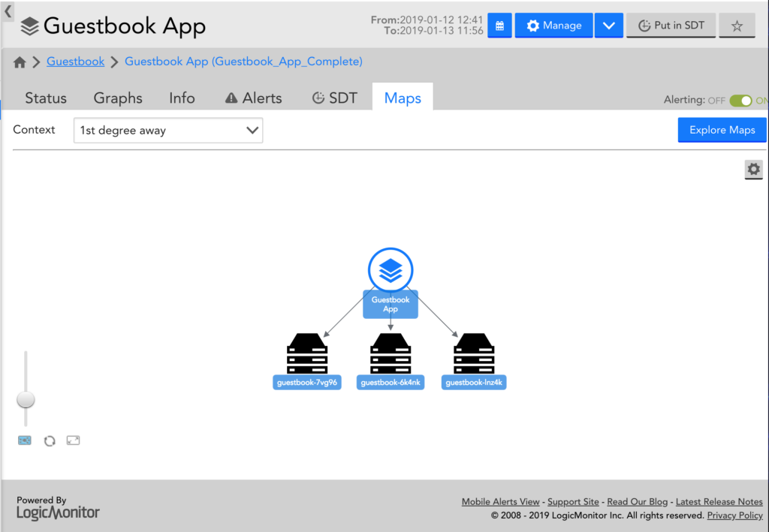Viewport: 769px width, 532px height.
Task: Open the Guestbook breadcrumb link
Action: [x=75, y=62]
